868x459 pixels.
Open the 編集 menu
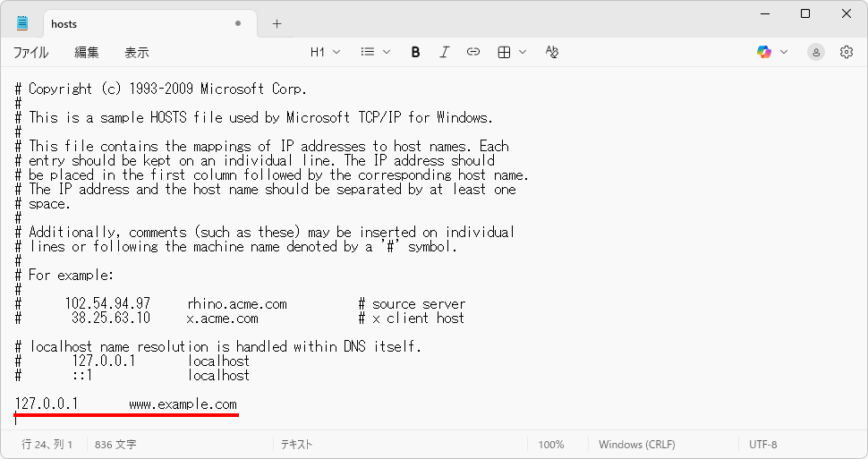point(87,52)
